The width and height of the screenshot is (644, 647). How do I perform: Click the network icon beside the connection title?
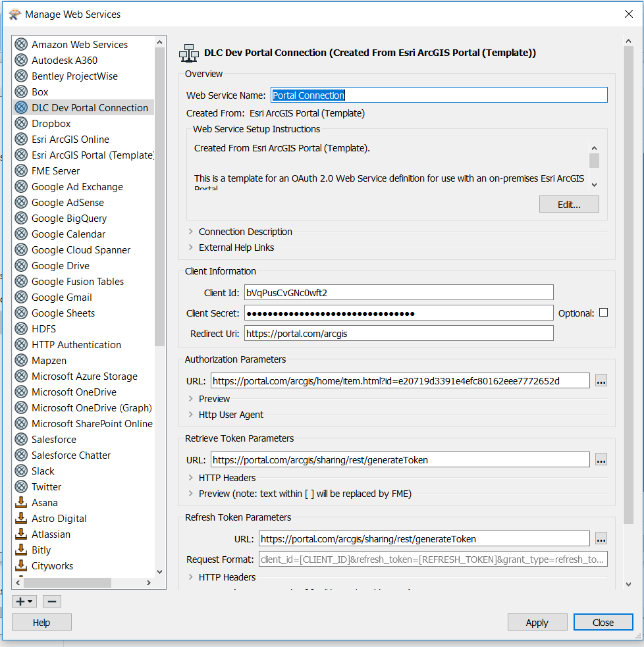pyautogui.click(x=189, y=53)
